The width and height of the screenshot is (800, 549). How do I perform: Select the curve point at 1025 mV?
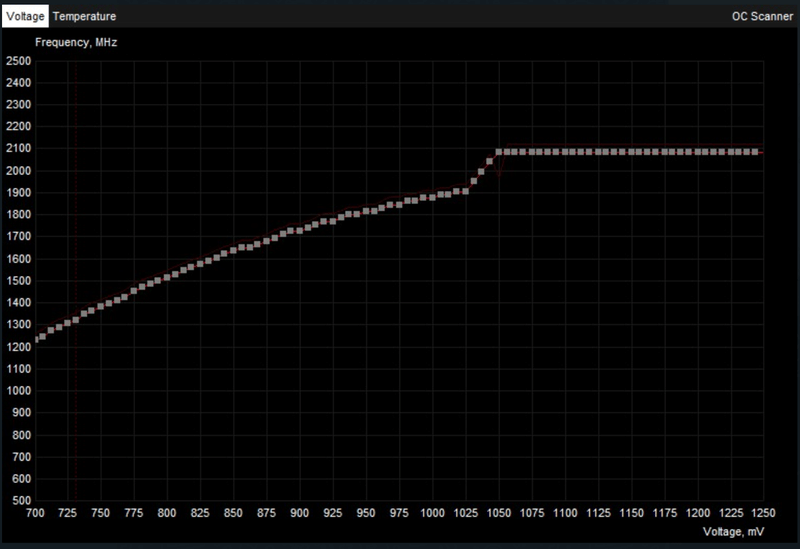[465, 191]
